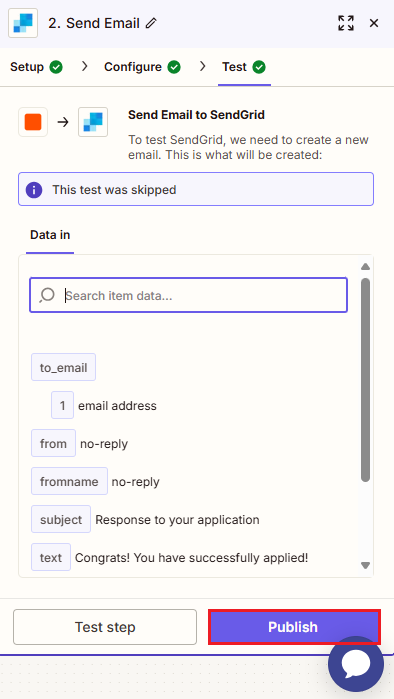
Task: Select the 'fromname' field label
Action: [x=69, y=481]
